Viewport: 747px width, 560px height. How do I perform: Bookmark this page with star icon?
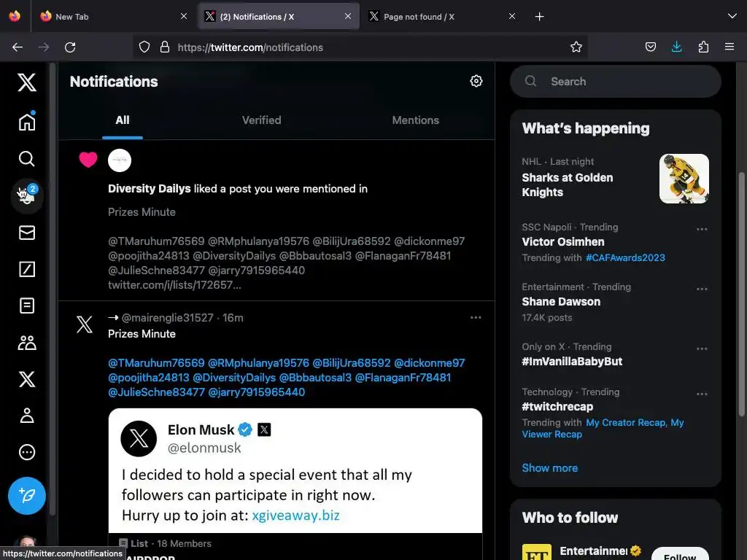(x=576, y=47)
